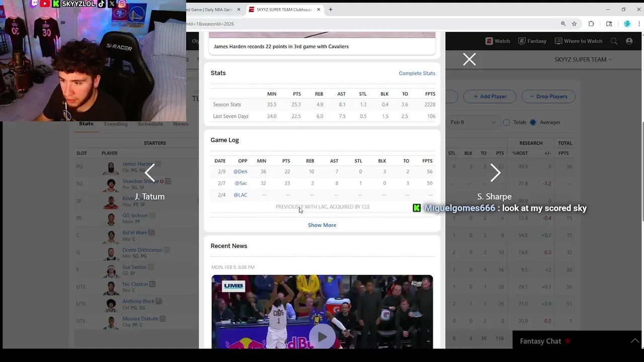Image resolution: width=644 pixels, height=362 pixels.
Task: Close the player card overlay with the X
Action: click(469, 59)
